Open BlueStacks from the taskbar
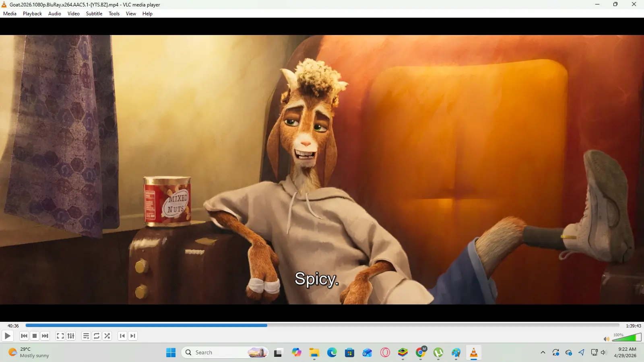Viewport: 644px width, 362px height. pos(403,353)
